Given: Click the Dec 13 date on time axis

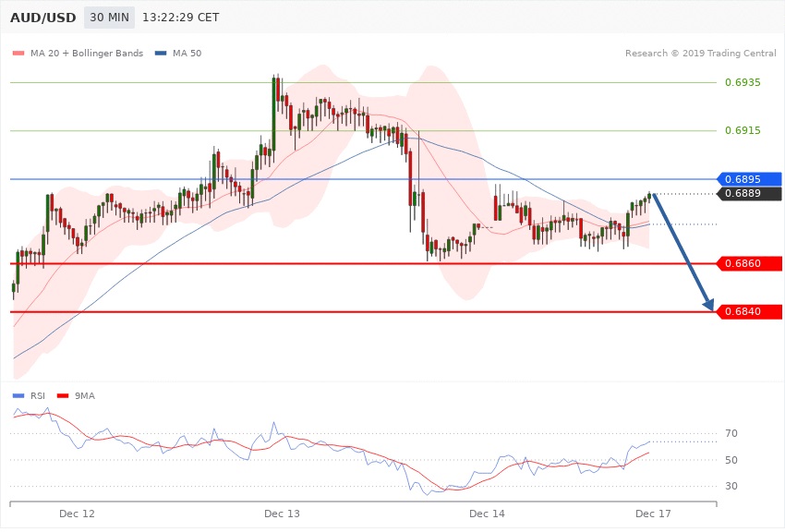Looking at the screenshot, I should [282, 513].
